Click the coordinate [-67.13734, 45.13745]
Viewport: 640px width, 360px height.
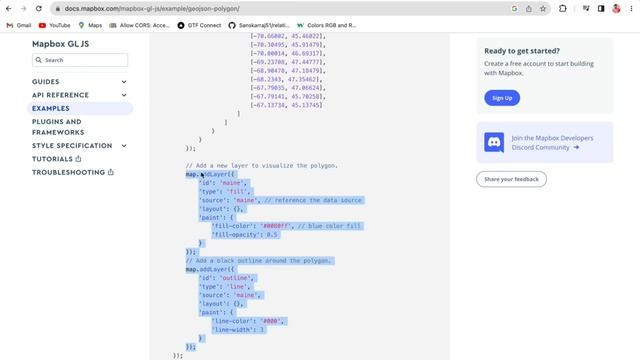pyautogui.click(x=287, y=105)
